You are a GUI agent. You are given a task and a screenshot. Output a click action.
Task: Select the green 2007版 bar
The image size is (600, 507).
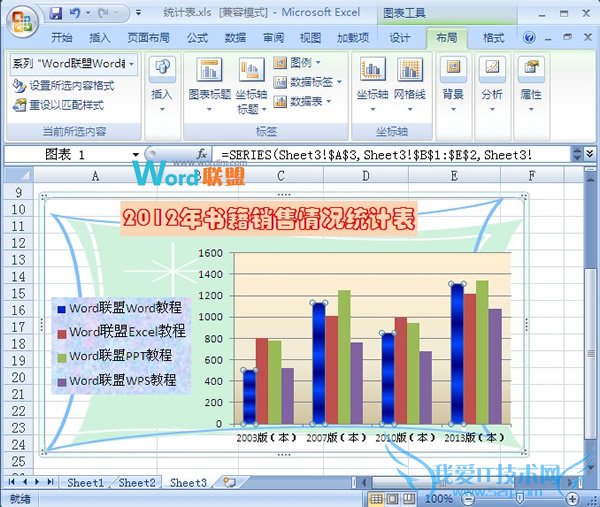pyautogui.click(x=344, y=357)
